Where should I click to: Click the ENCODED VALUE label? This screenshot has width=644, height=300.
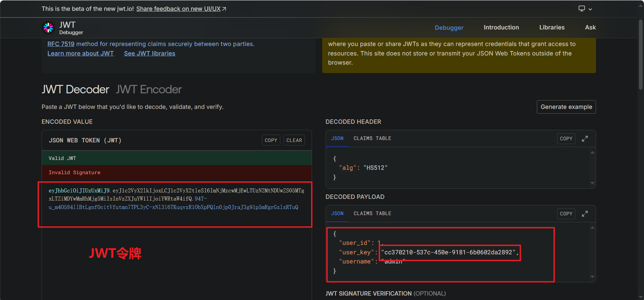coord(67,122)
